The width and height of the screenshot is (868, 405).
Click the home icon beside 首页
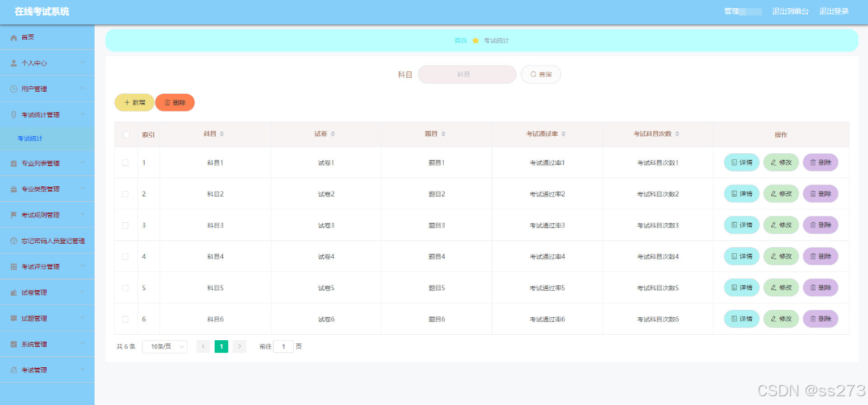click(14, 38)
